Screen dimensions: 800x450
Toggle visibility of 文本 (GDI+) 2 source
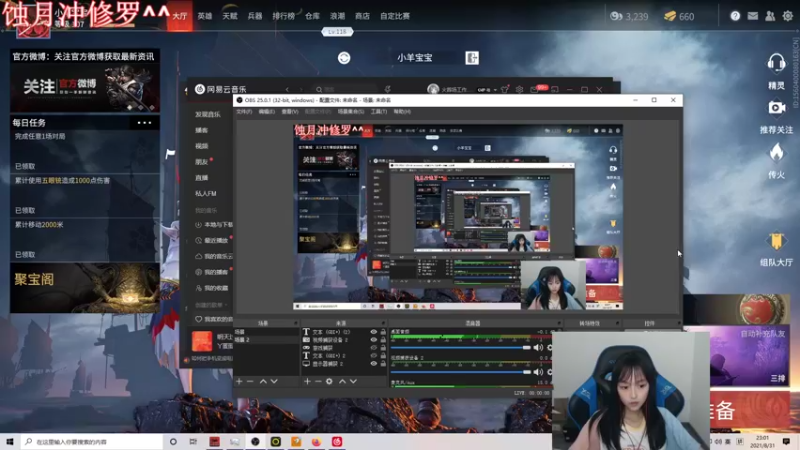373,356
